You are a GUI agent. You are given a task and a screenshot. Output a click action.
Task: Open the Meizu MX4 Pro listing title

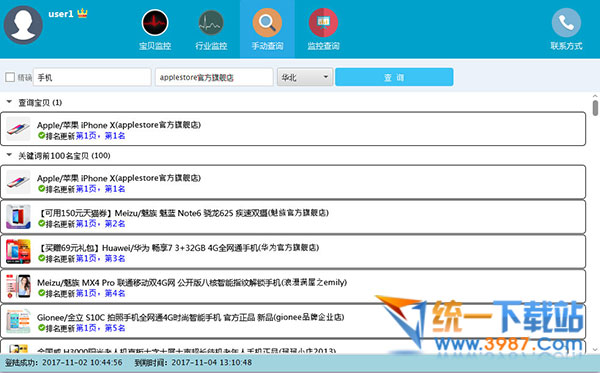[192, 282]
